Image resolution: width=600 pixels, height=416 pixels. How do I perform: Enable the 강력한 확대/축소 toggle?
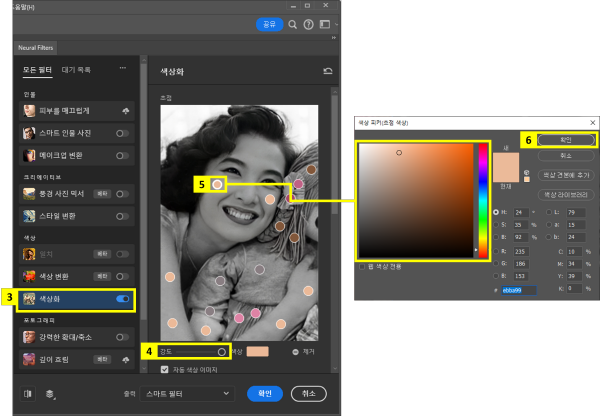point(122,337)
